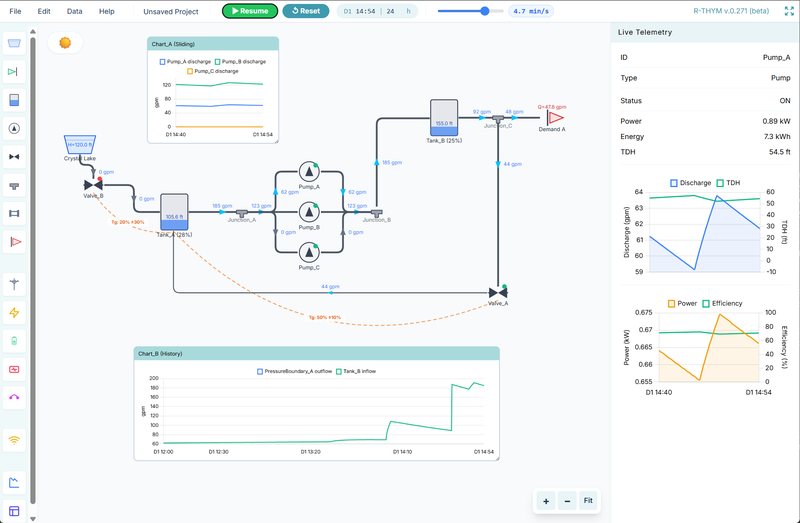Select the valve tool in sidebar
The width and height of the screenshot is (800, 523).
(x=14, y=157)
